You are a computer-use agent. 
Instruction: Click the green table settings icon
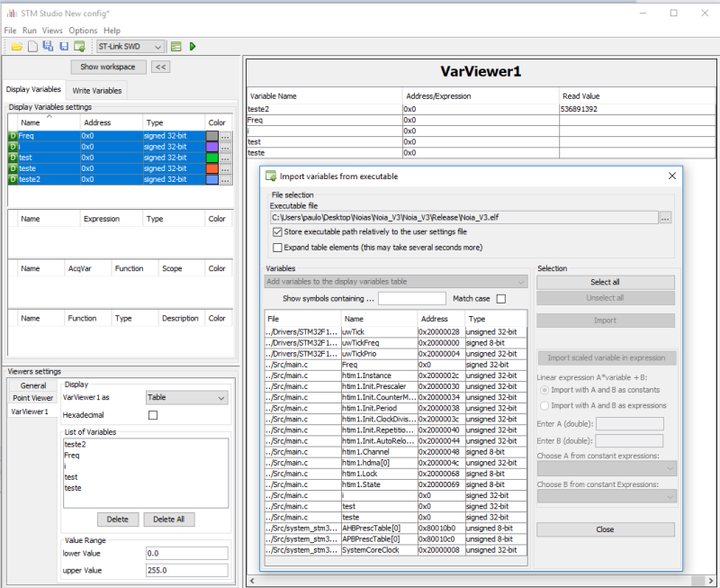(x=175, y=47)
